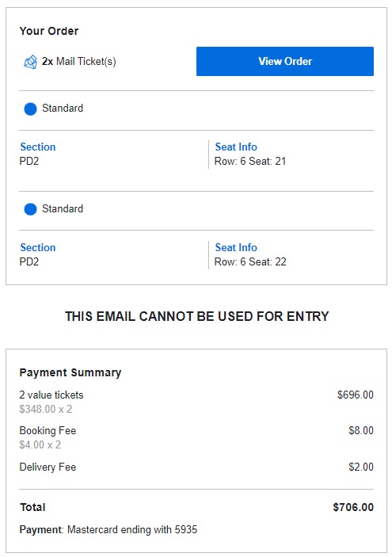Click the email cannot be used notice

coord(196,316)
